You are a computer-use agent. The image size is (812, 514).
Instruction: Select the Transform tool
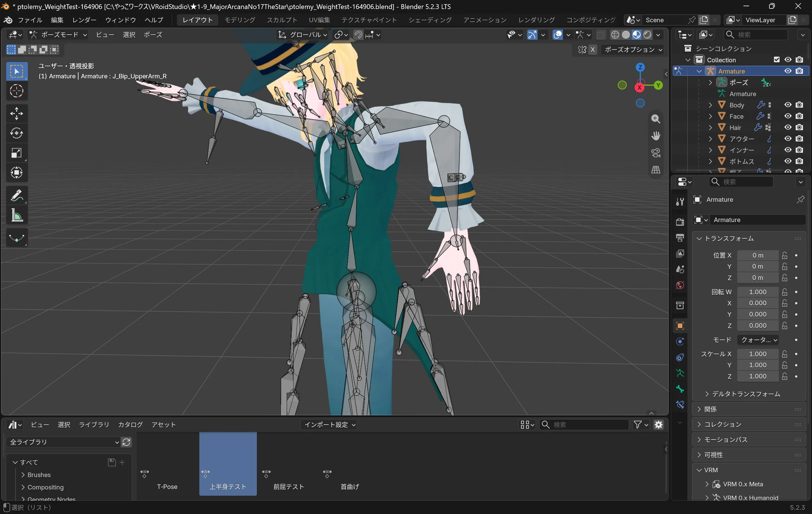(x=17, y=172)
